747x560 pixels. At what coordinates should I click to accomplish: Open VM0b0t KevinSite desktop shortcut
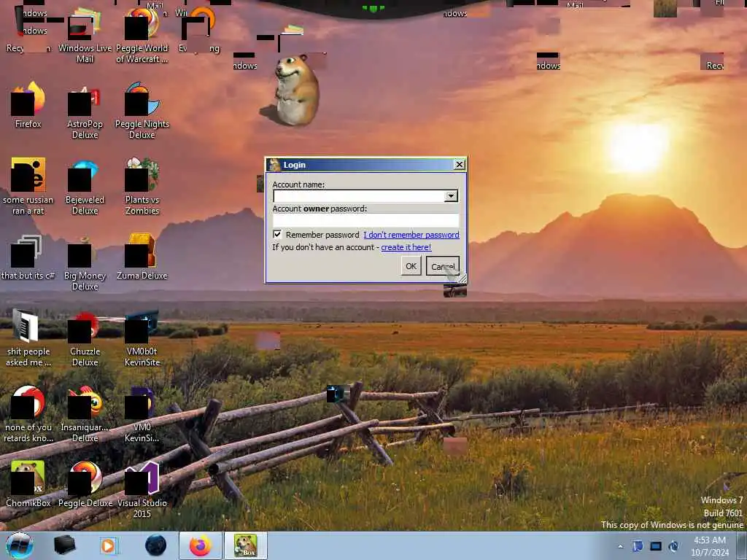142,338
